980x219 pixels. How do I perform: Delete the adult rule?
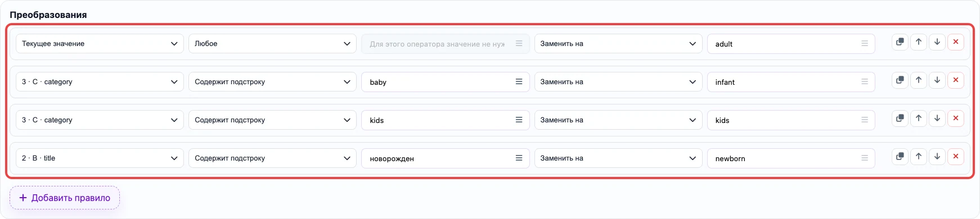[956, 42]
